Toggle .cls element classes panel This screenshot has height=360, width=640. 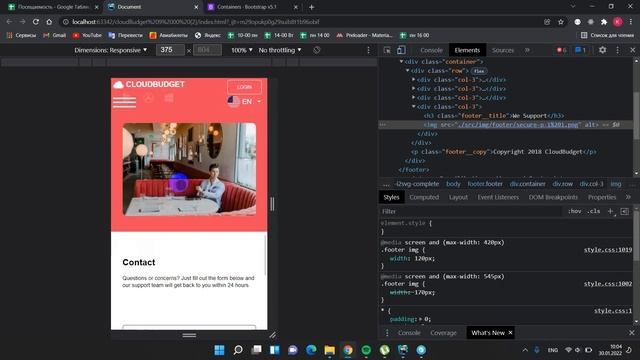593,211
